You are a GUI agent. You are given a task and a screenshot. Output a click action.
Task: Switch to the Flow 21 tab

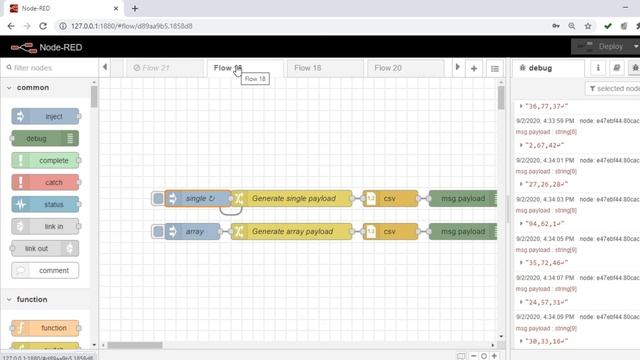coord(165,68)
